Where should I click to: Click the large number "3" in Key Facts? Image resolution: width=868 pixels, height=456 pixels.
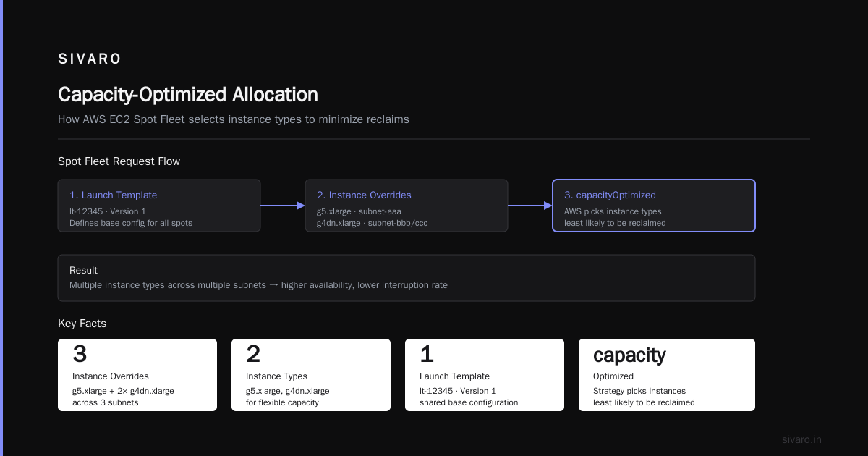80,354
